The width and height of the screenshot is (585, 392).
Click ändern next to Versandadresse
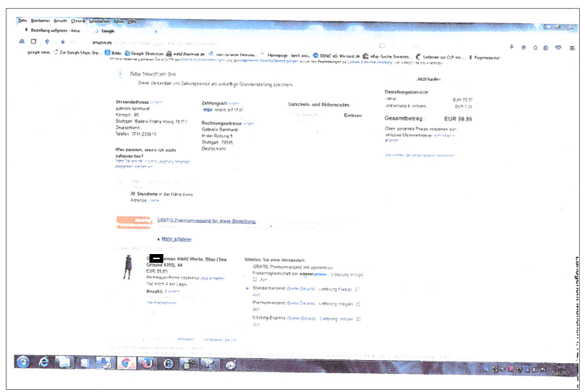pos(156,102)
